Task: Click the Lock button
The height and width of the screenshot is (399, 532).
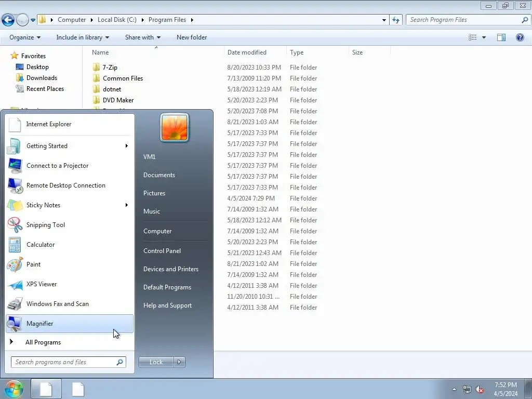Action: [156, 362]
